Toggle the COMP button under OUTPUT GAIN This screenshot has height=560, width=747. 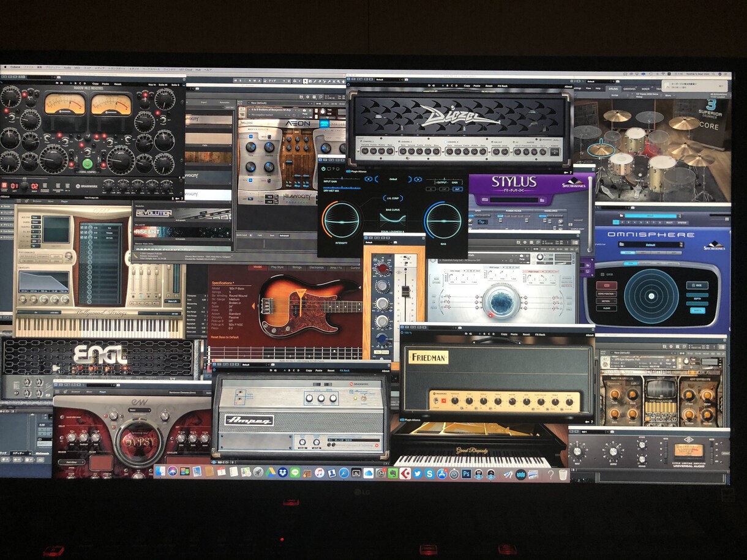(x=443, y=189)
